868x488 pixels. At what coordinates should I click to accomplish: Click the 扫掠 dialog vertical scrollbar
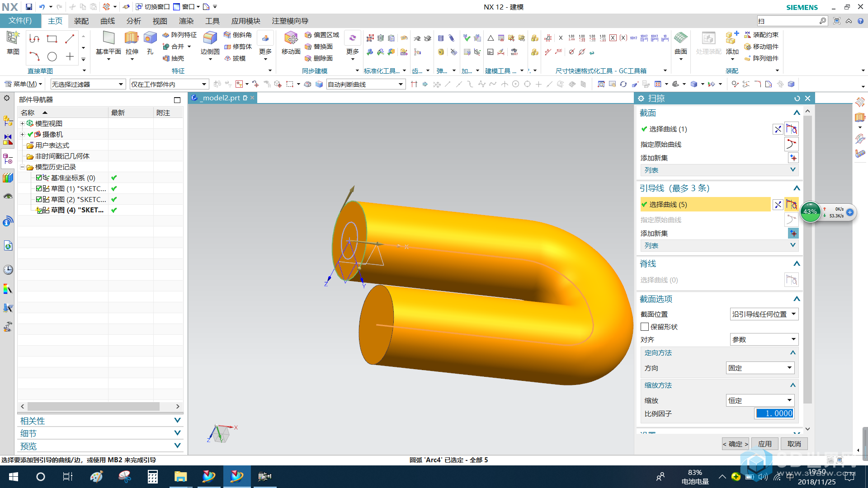pyautogui.click(x=808, y=260)
